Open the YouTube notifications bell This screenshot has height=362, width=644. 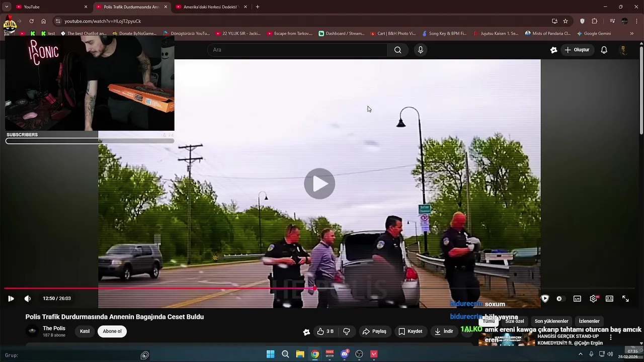(x=604, y=50)
